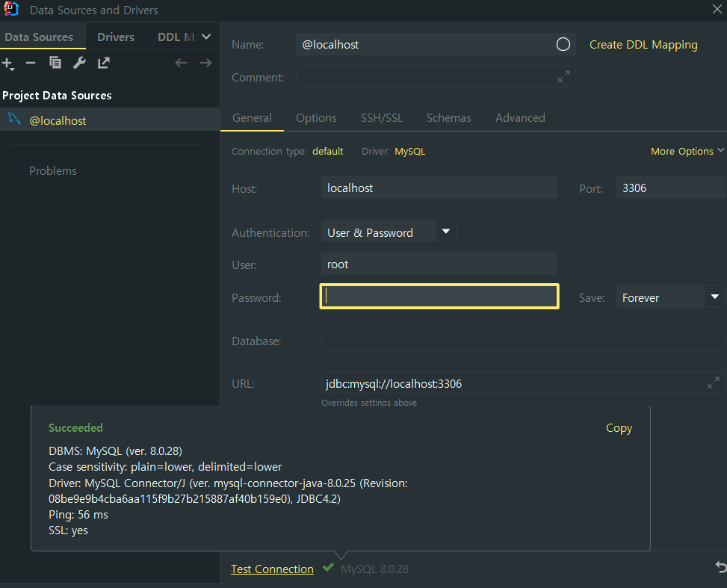
Task: Navigate forward with right arrow
Action: point(205,63)
